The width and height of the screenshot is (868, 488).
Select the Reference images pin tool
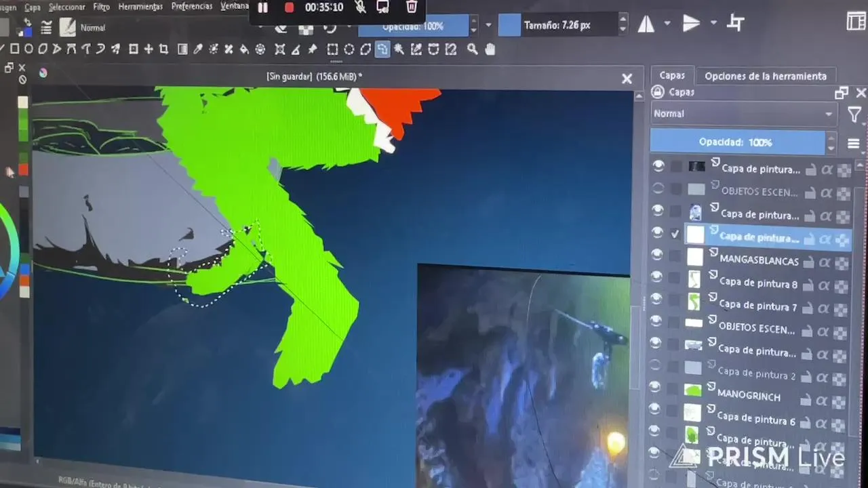(x=312, y=49)
